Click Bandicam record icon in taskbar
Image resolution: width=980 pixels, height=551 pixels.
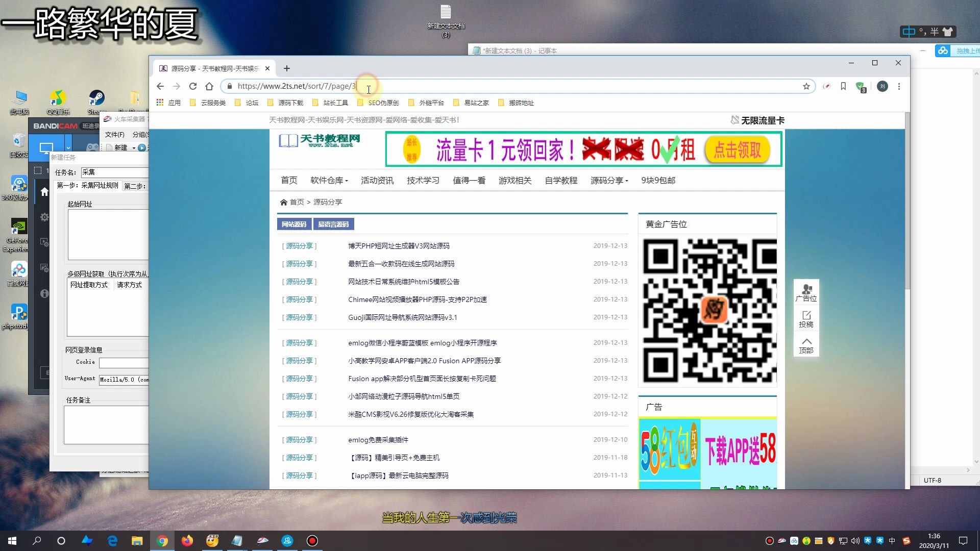[x=312, y=541]
